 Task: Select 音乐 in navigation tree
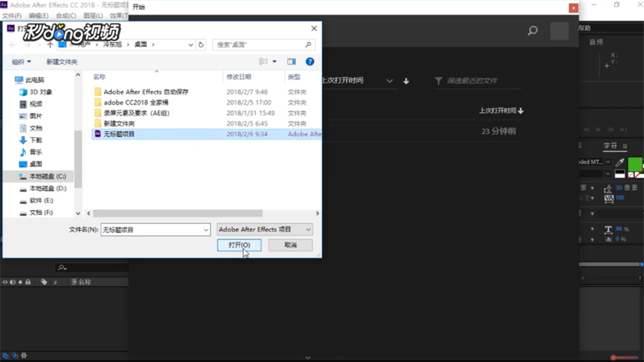[x=31, y=152]
